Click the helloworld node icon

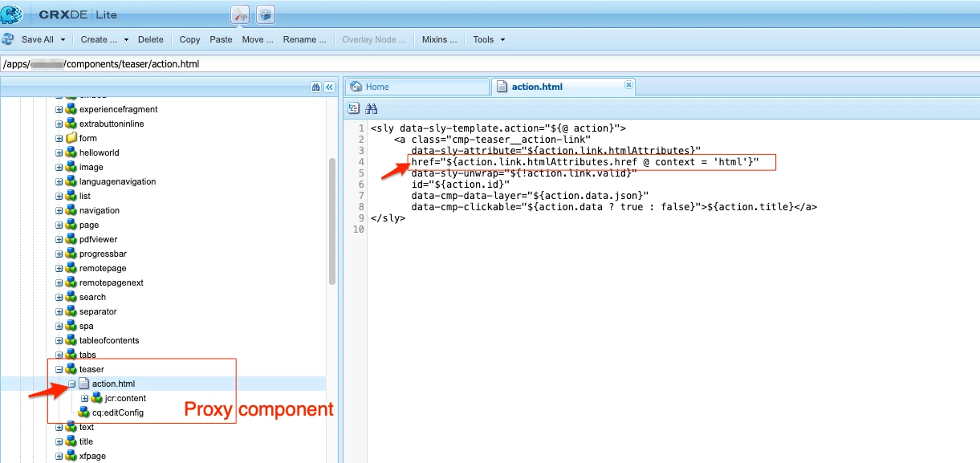(x=71, y=152)
